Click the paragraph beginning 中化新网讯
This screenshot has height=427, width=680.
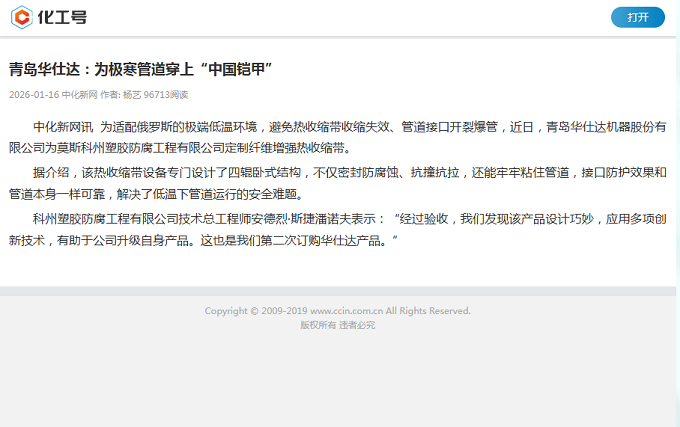[337, 137]
